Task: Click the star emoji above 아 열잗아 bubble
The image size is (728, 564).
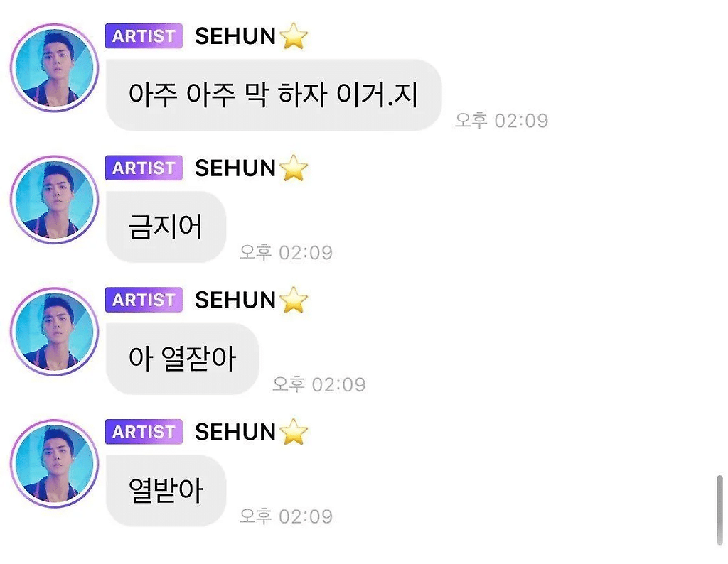Action: point(294,300)
